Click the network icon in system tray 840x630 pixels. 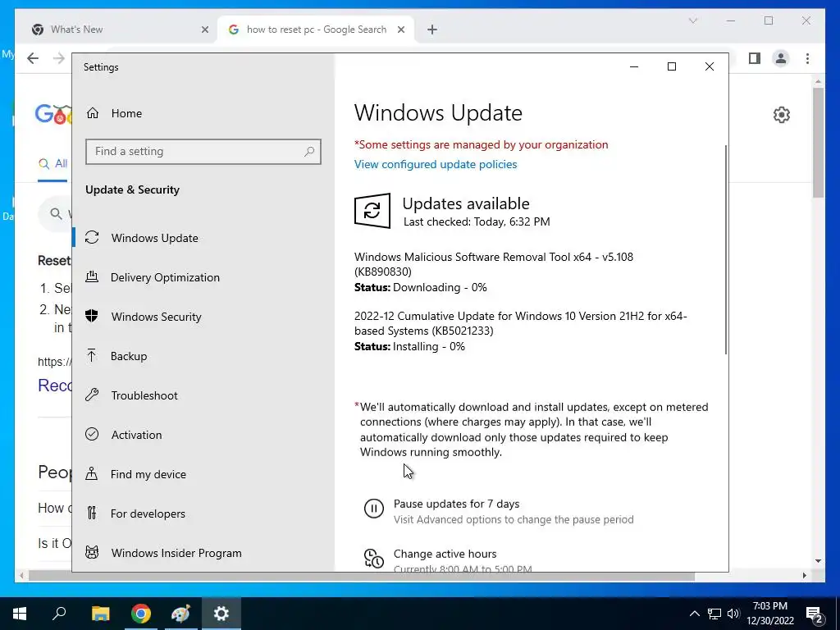[x=714, y=614]
